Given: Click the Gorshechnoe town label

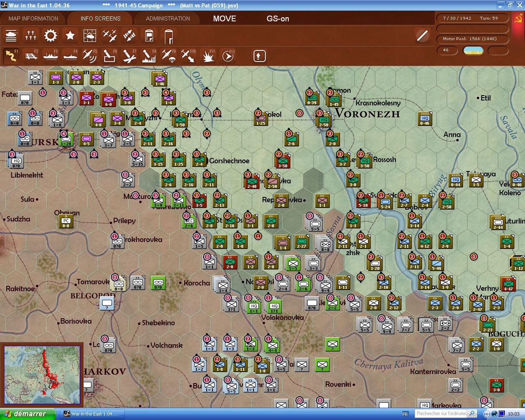Looking at the screenshot, I should 229,161.
